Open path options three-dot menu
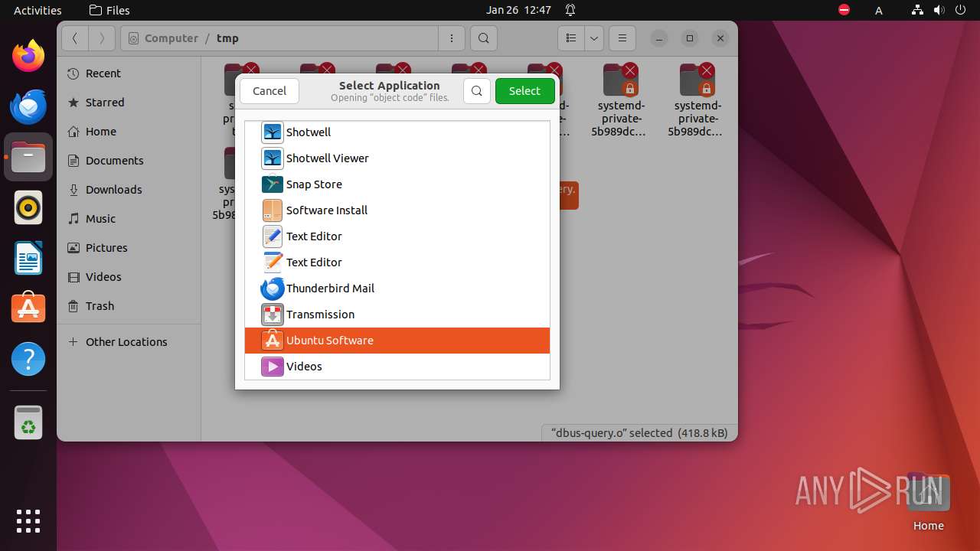This screenshot has height=551, width=980. (452, 38)
